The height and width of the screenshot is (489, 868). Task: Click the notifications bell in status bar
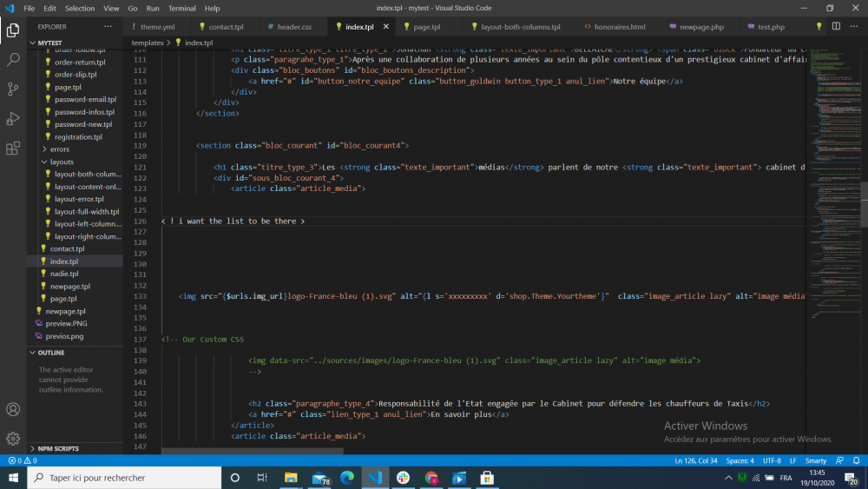click(x=856, y=460)
